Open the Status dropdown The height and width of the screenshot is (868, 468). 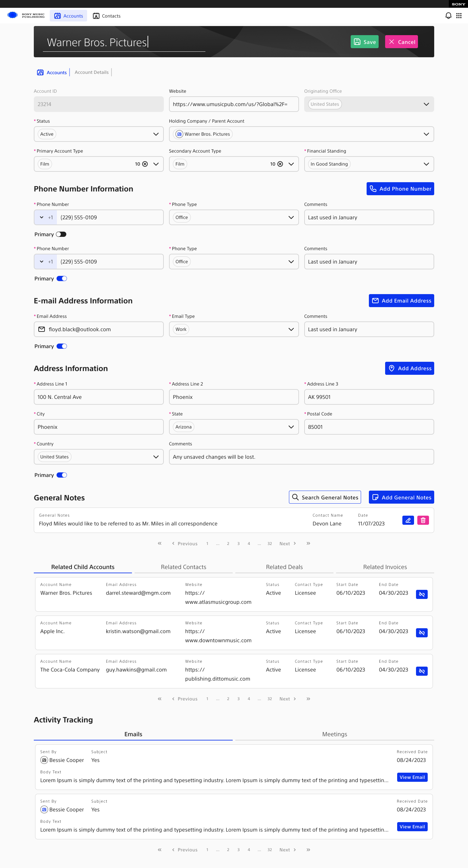(x=99, y=134)
